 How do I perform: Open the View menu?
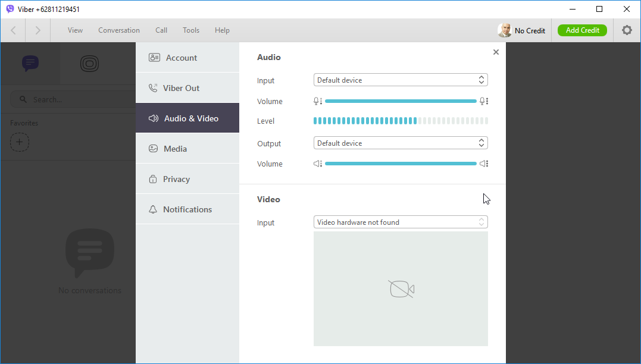75,30
